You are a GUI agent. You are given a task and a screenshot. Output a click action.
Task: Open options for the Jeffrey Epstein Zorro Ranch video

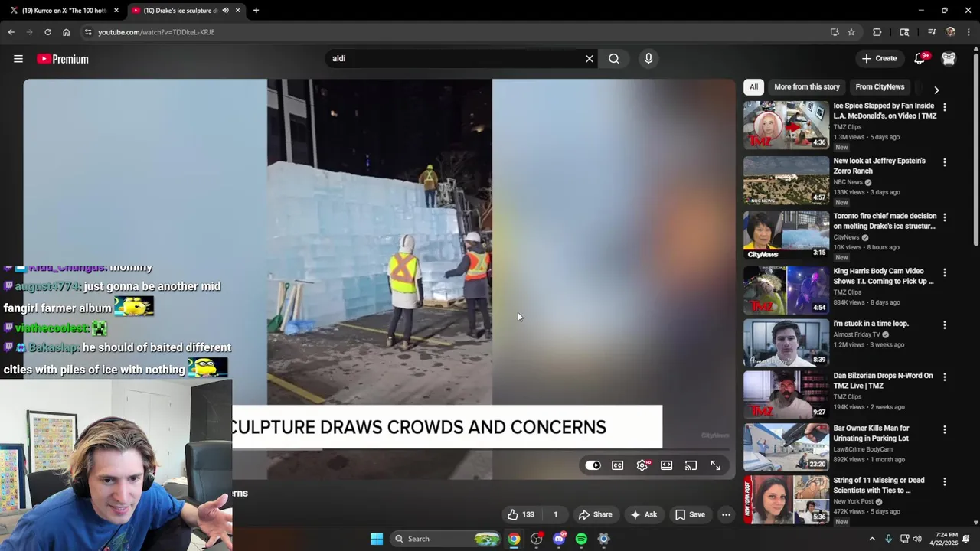pyautogui.click(x=945, y=162)
